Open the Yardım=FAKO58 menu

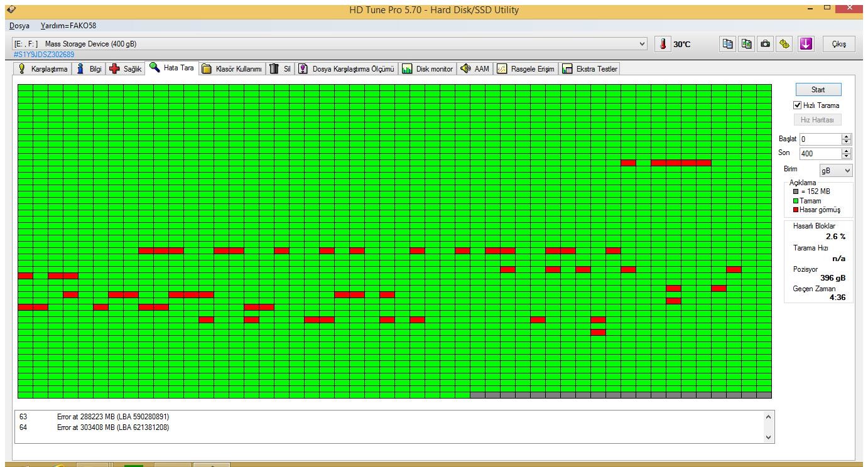[68, 26]
